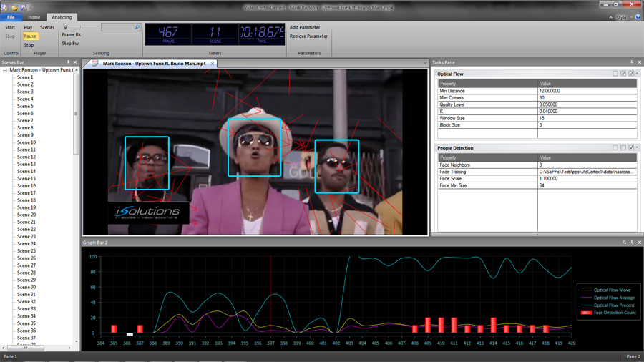Click Pane 2 in the status bar
This screenshot has height=362, width=644.
tap(633, 356)
